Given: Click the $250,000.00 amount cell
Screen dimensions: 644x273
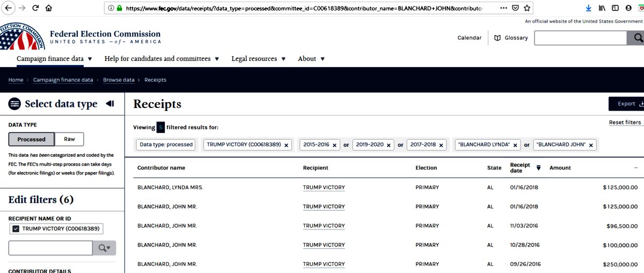Looking at the screenshot, I should pyautogui.click(x=620, y=264).
